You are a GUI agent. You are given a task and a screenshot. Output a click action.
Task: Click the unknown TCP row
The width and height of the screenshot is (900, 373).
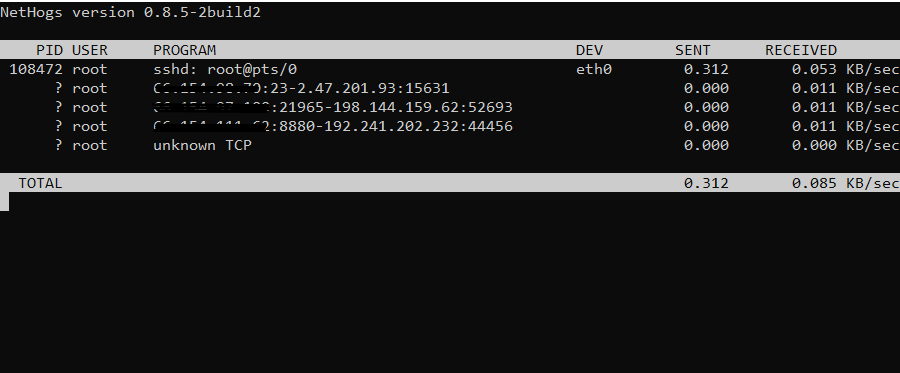coord(450,145)
